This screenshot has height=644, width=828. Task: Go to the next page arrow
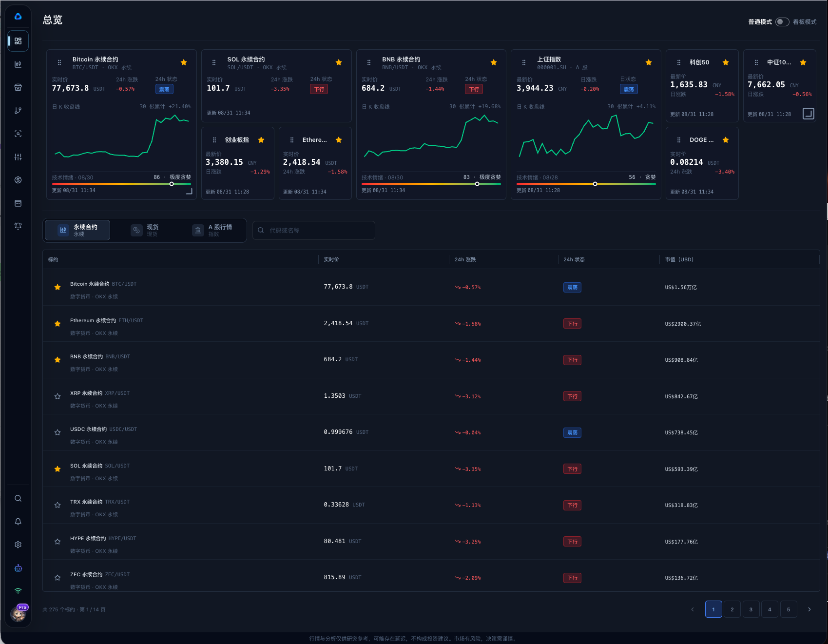click(809, 609)
